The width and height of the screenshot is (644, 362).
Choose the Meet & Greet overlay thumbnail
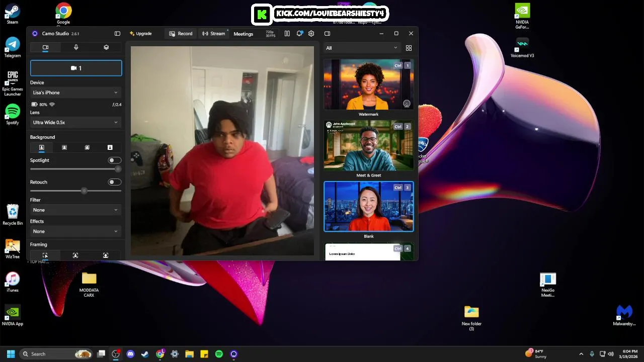[369, 145]
